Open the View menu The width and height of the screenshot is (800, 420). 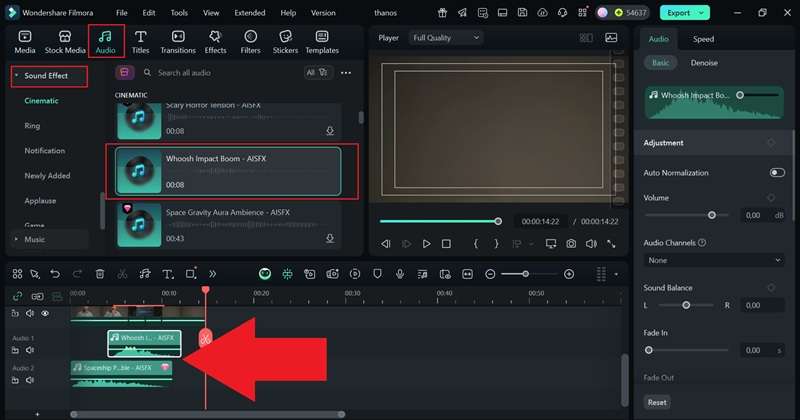point(211,13)
